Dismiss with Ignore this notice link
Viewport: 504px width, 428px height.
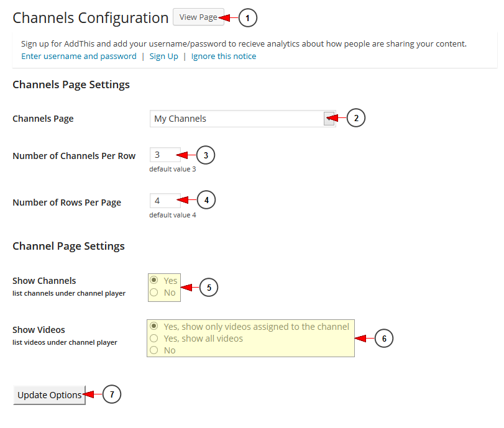(223, 57)
